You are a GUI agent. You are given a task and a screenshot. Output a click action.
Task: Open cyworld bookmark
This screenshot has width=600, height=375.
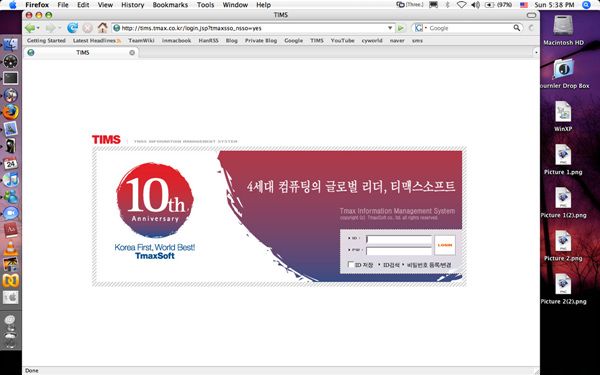[x=372, y=41]
